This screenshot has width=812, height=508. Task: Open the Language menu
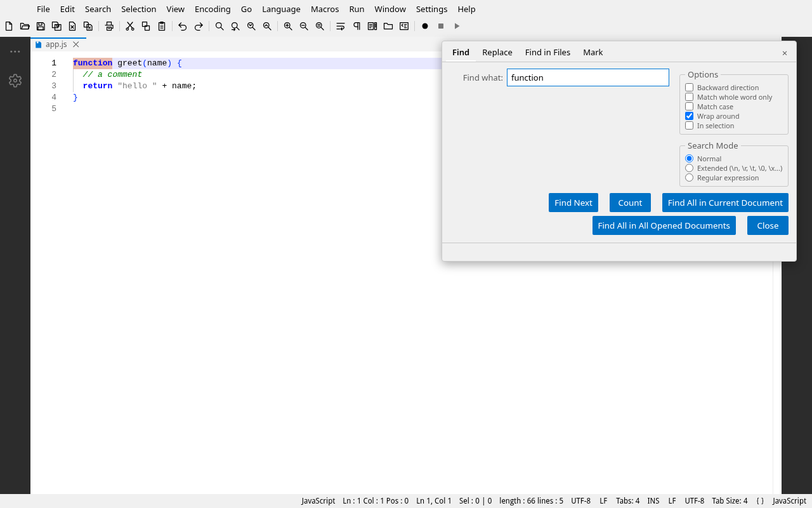[x=281, y=9]
